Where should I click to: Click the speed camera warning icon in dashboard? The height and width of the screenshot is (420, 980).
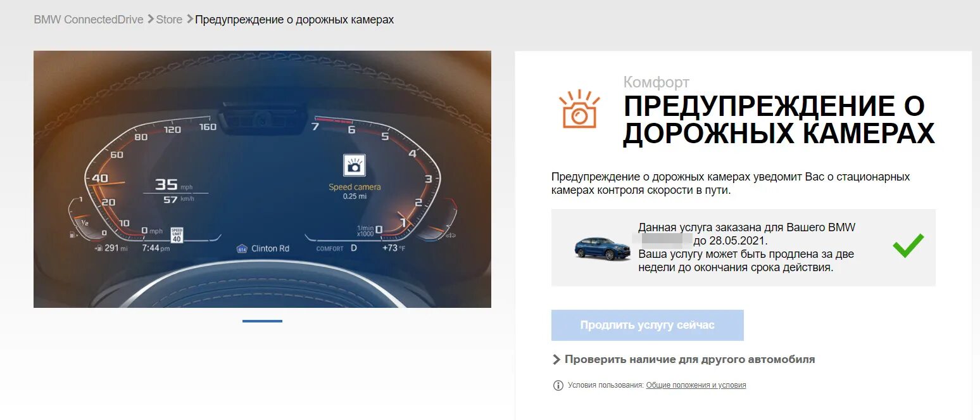[355, 165]
